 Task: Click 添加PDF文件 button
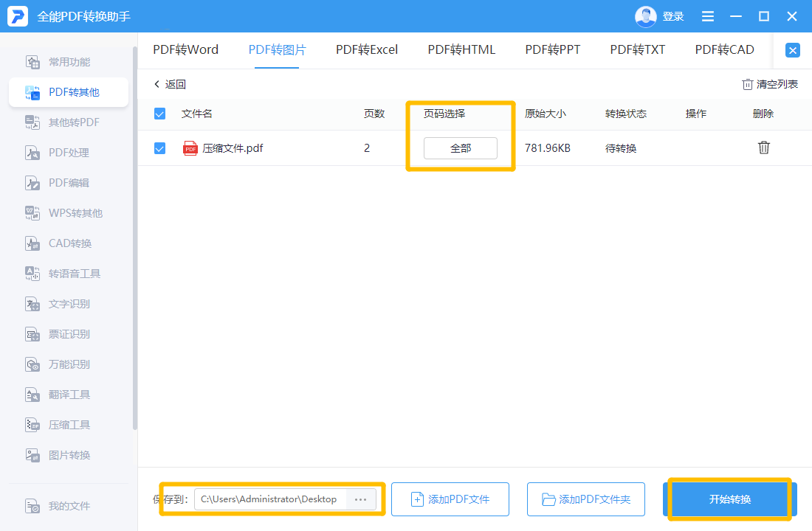point(450,499)
